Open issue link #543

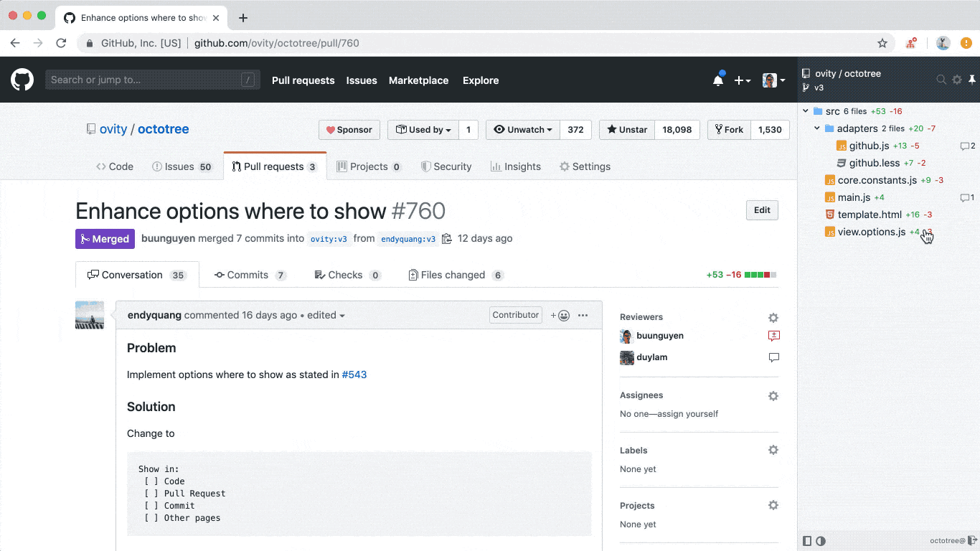tap(354, 375)
